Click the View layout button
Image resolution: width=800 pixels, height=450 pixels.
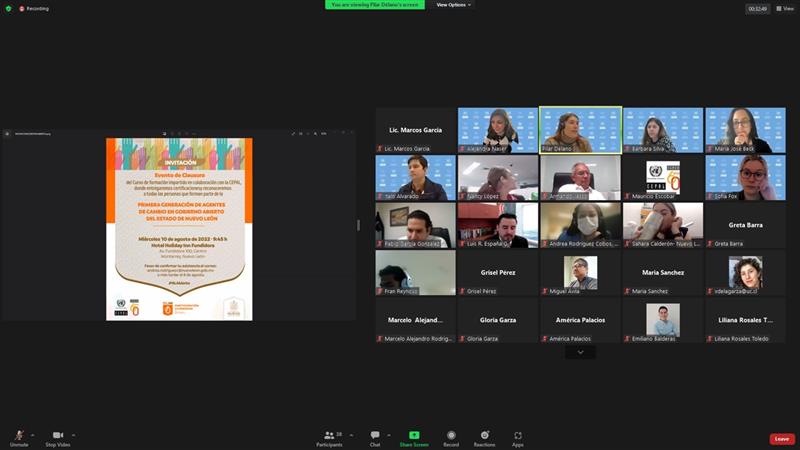tap(785, 9)
